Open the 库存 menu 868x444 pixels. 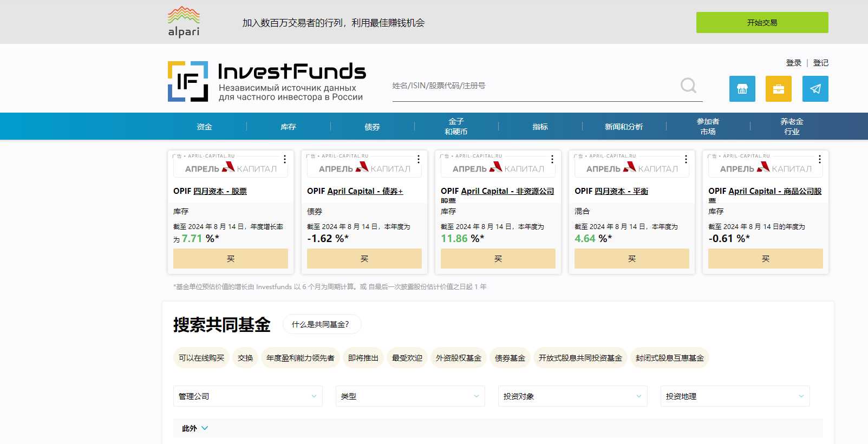[289, 127]
